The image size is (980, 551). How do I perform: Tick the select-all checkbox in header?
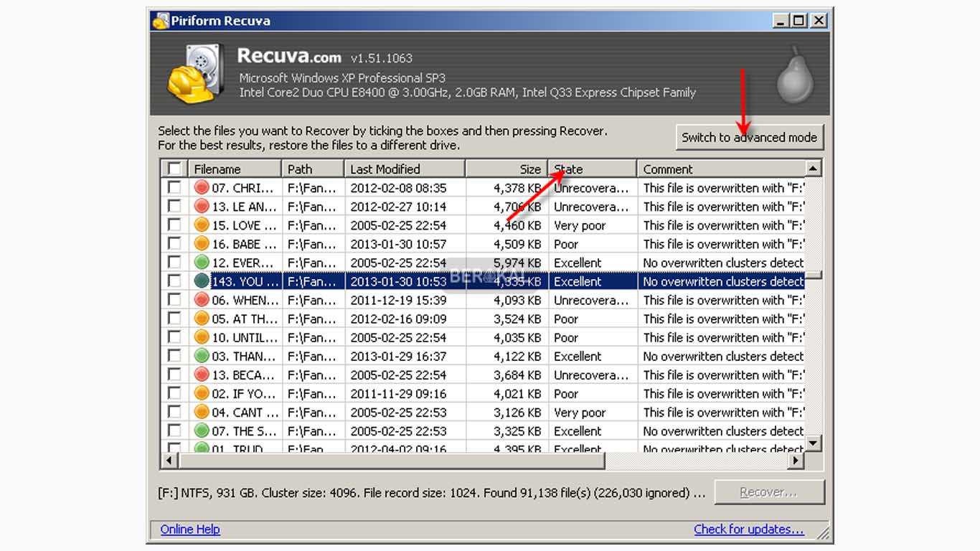tap(174, 169)
